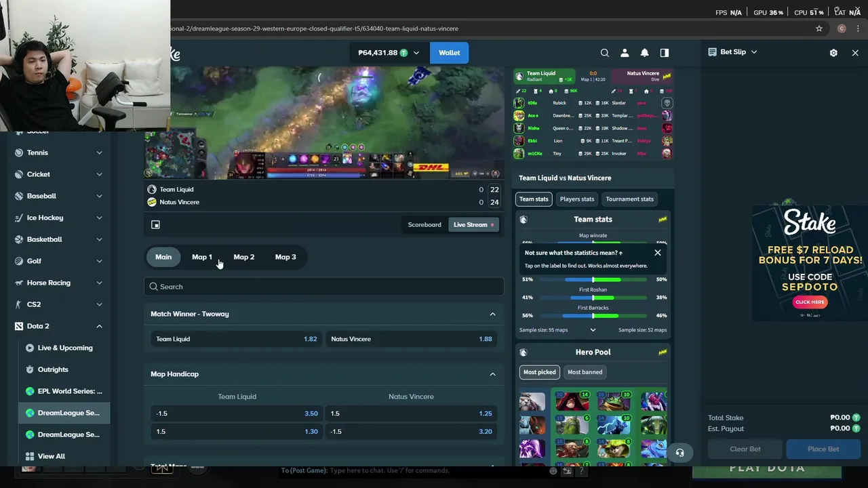Expand the Cricket category

[99, 174]
